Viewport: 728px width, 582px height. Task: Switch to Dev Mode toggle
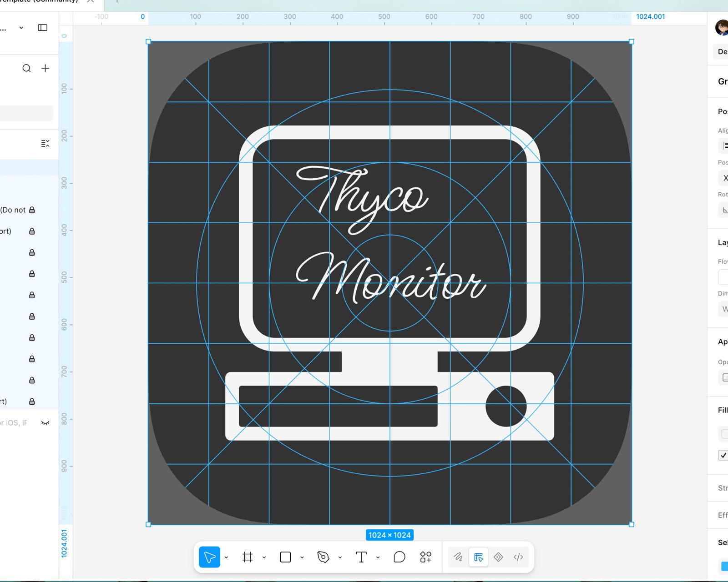point(498,557)
